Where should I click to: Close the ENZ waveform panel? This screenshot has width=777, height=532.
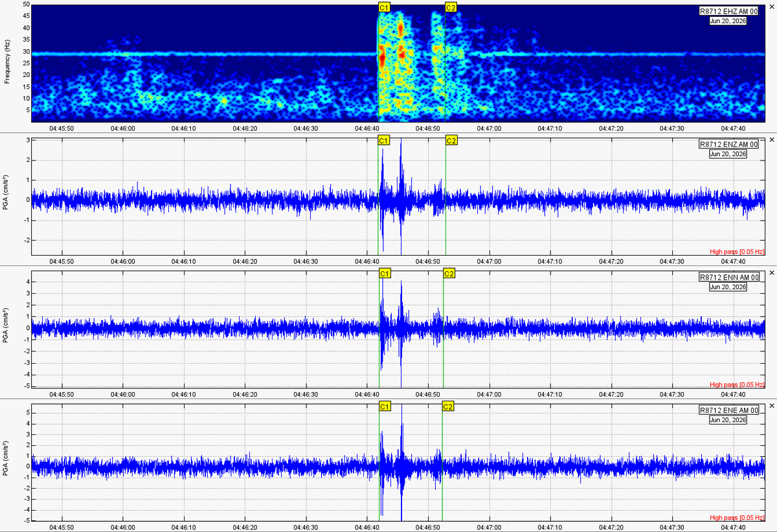pos(771,139)
